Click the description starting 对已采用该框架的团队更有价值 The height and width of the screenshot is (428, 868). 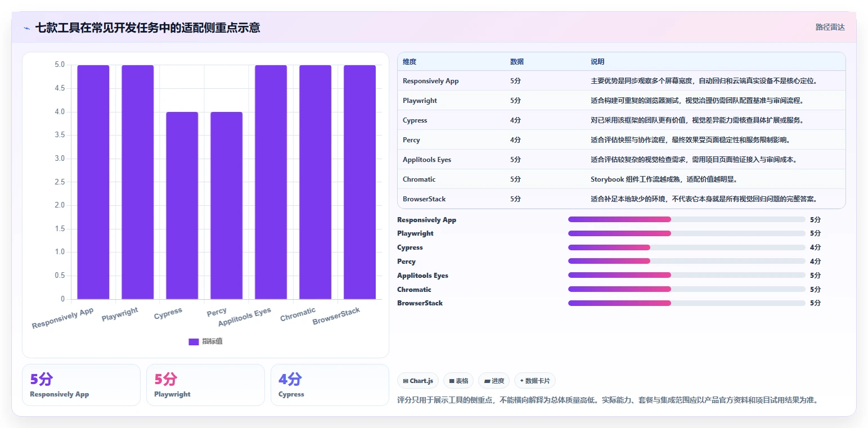[697, 120]
